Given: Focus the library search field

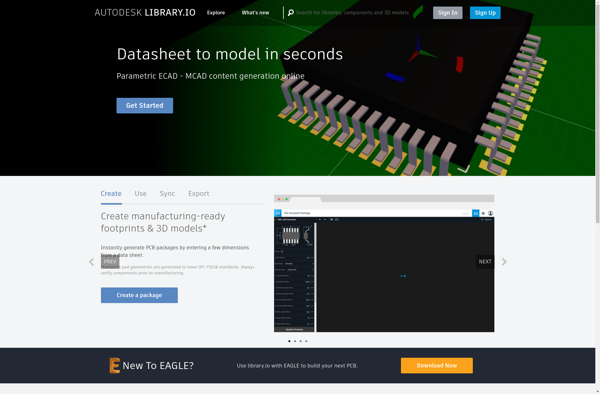Looking at the screenshot, I should (352, 13).
